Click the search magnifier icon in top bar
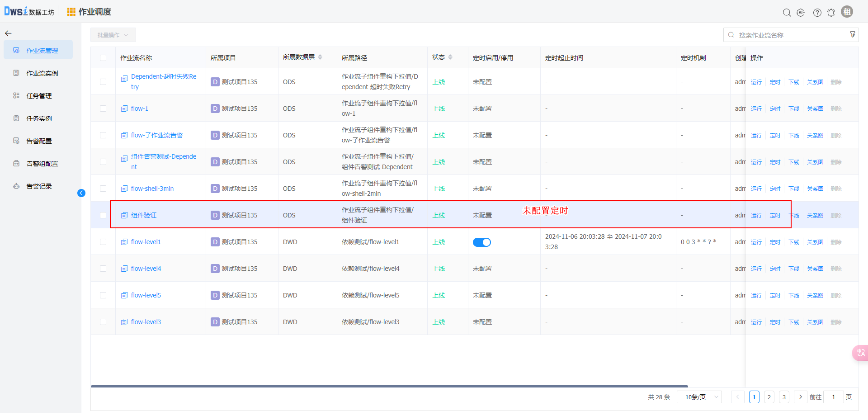This screenshot has height=420, width=868. click(787, 13)
